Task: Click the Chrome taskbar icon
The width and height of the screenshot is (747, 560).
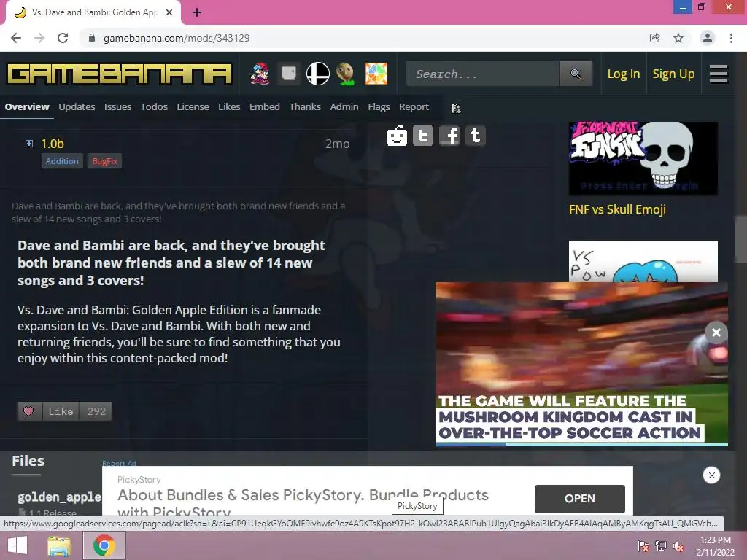Action: (104, 545)
